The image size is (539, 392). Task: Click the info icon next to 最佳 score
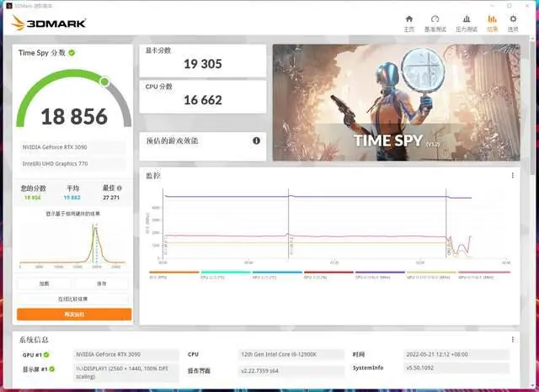tap(120, 188)
